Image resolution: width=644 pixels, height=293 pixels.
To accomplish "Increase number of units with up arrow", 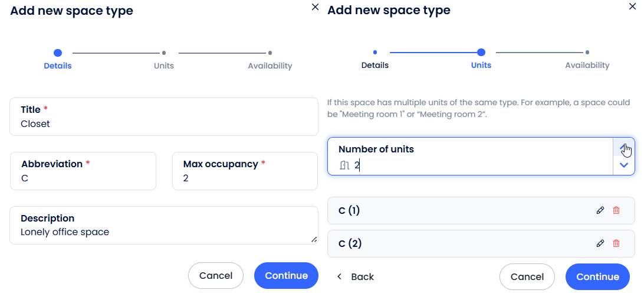I will 623,148.
